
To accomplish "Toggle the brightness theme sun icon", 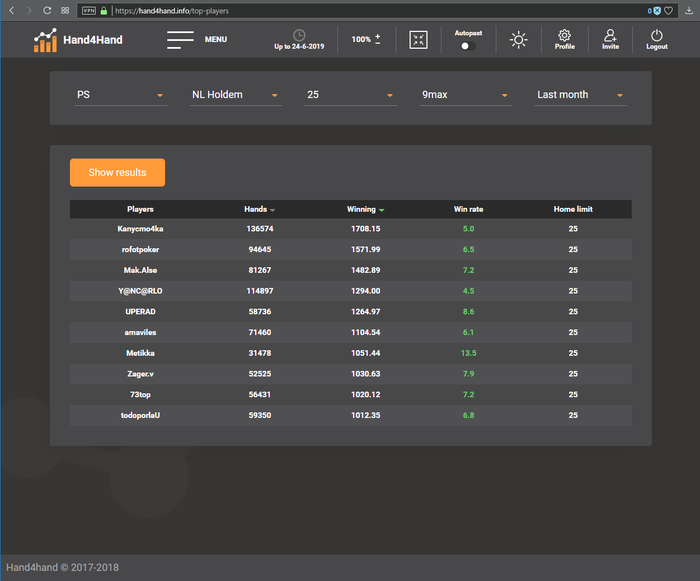I will [517, 40].
